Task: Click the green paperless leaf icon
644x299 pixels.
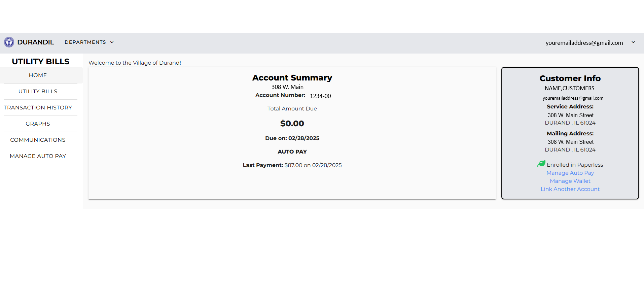Action: [541, 164]
